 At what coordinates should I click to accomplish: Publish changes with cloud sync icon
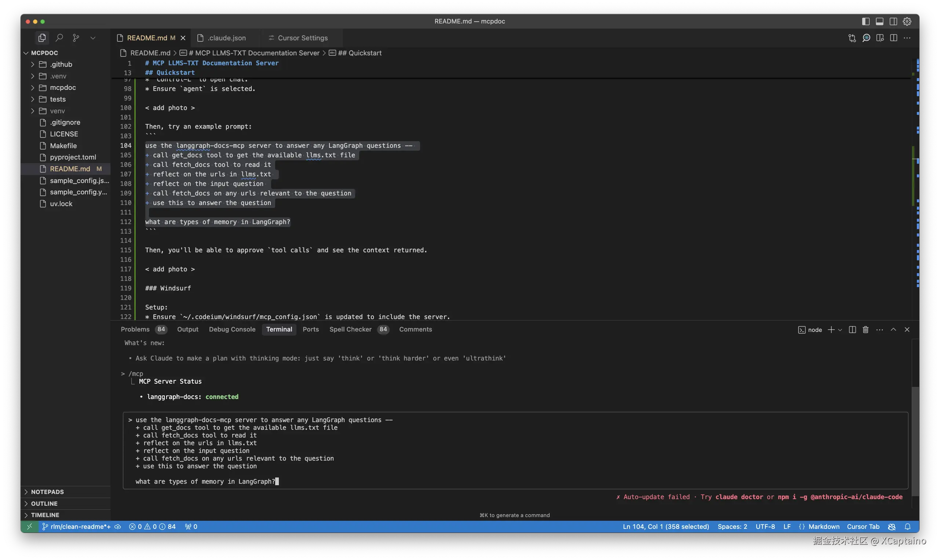[118, 527]
